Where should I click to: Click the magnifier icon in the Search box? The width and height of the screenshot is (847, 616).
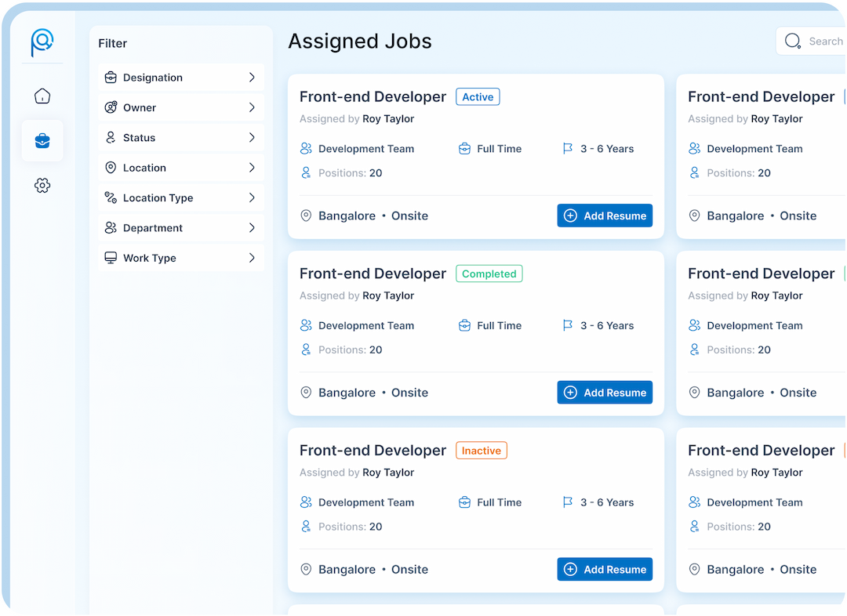point(793,41)
